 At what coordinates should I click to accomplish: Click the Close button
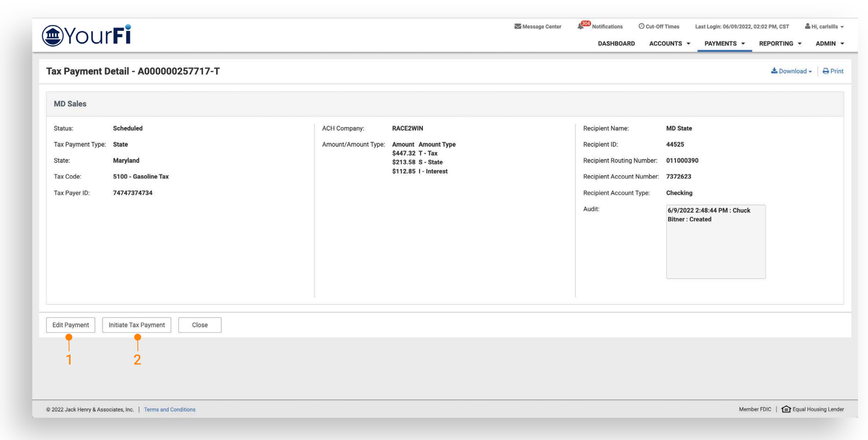200,325
